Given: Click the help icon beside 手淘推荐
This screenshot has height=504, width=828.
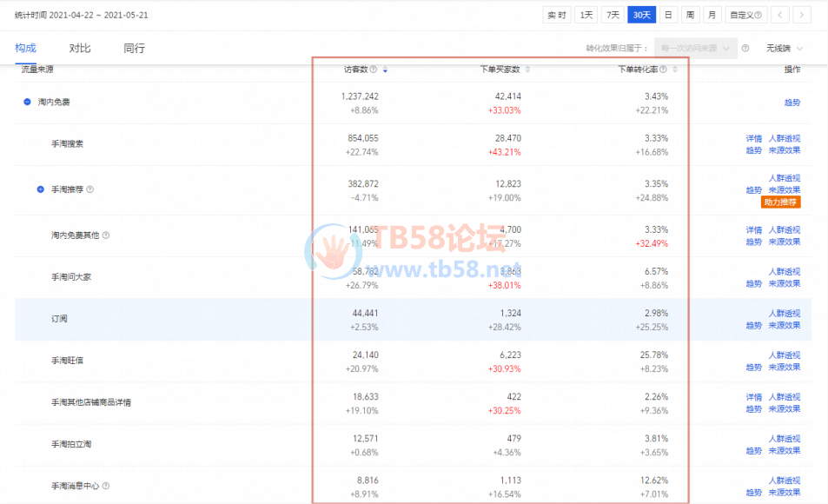Looking at the screenshot, I should [x=90, y=189].
